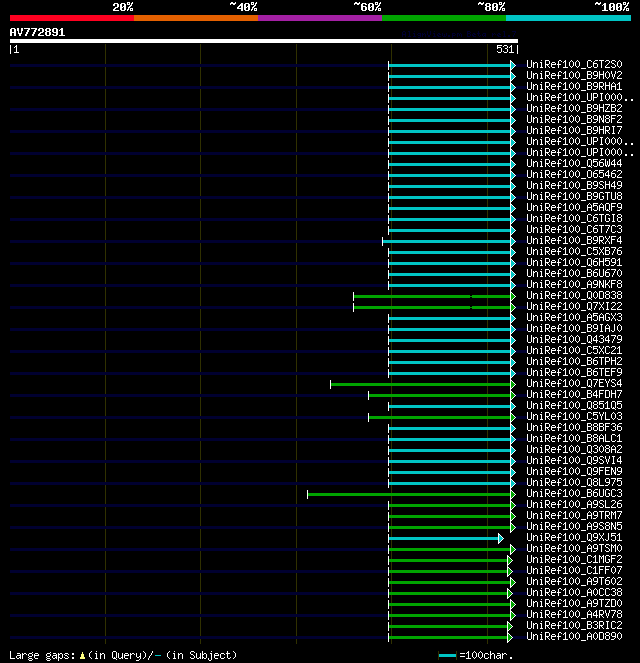
Task: Click the white query sequence bar
Action: (264, 41)
